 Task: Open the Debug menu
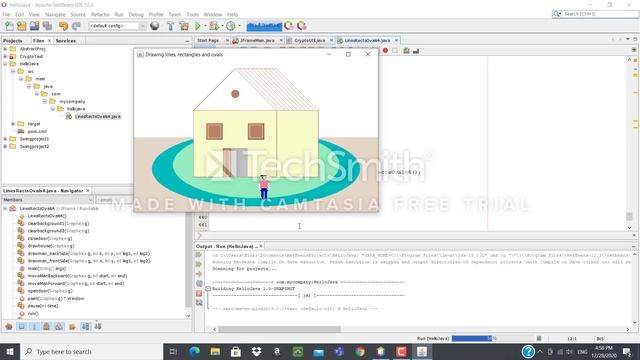pos(136,14)
